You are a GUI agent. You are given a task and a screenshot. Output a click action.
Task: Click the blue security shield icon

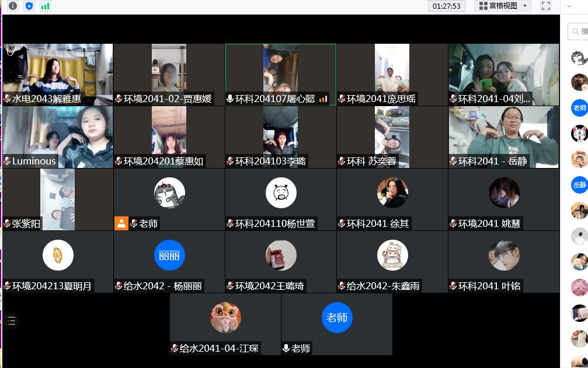[29, 6]
